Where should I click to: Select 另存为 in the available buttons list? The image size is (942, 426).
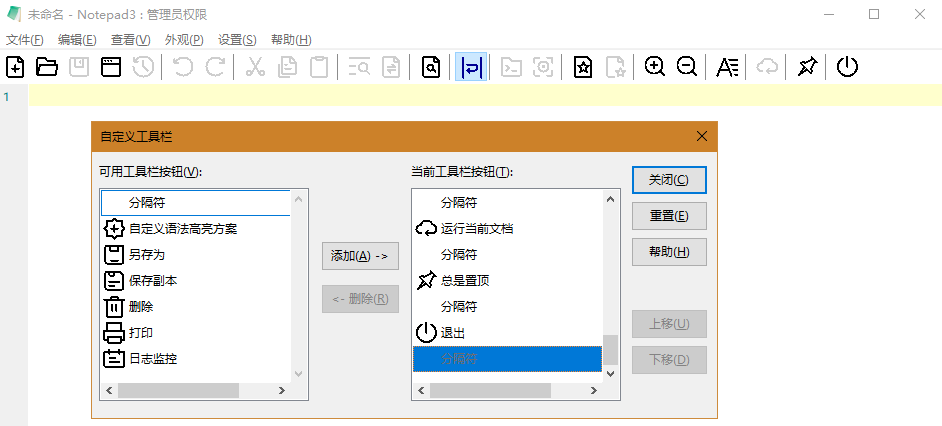146,255
